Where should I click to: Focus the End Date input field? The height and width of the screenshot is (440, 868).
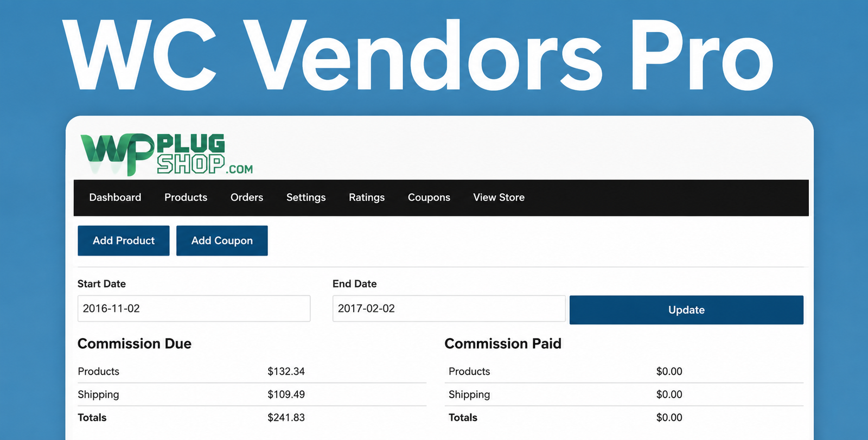[449, 308]
